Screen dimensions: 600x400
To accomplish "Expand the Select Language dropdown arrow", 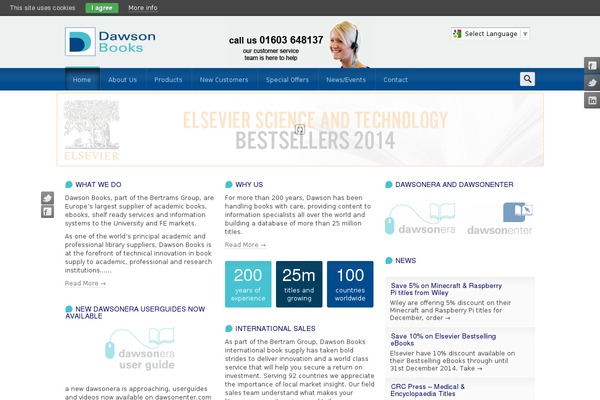I will click(525, 34).
